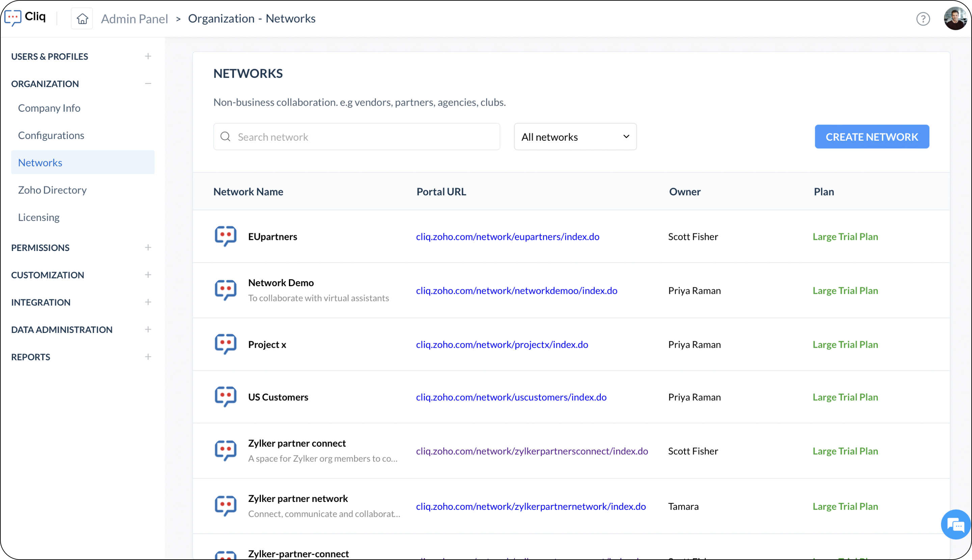Click the Network Demo name
The height and width of the screenshot is (560, 972).
[281, 283]
